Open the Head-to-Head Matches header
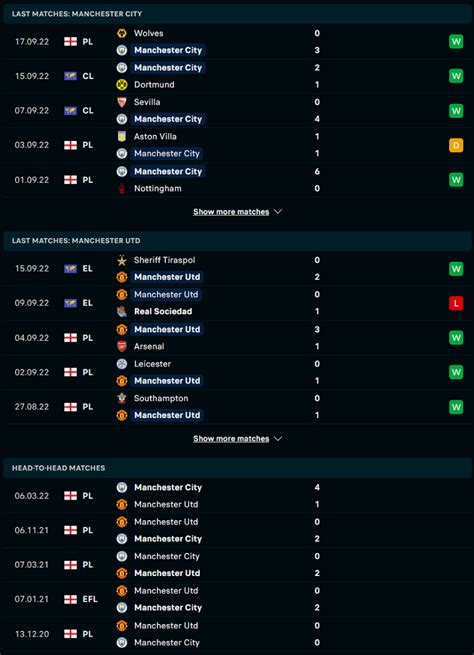 (x=237, y=468)
